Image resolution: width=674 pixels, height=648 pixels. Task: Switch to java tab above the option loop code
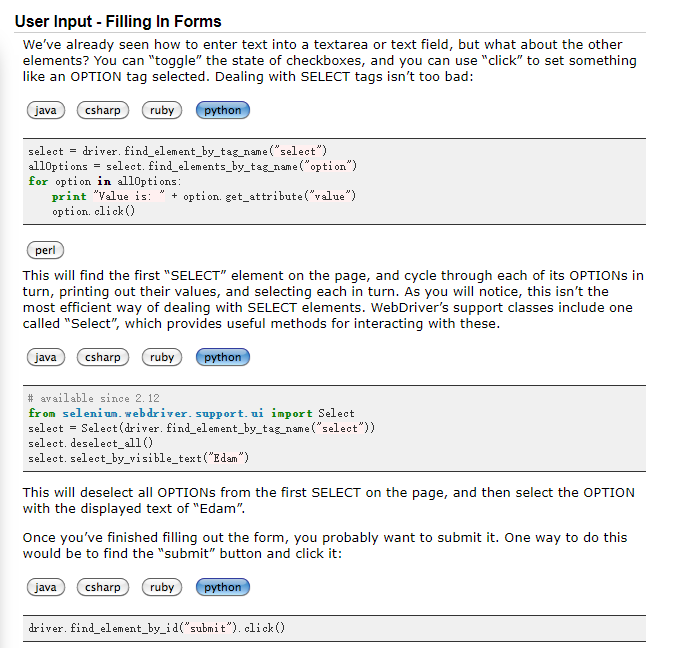tap(46, 110)
